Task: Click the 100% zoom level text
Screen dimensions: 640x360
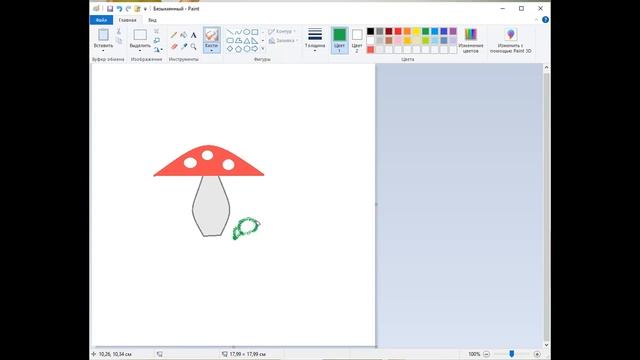Action: (x=474, y=354)
